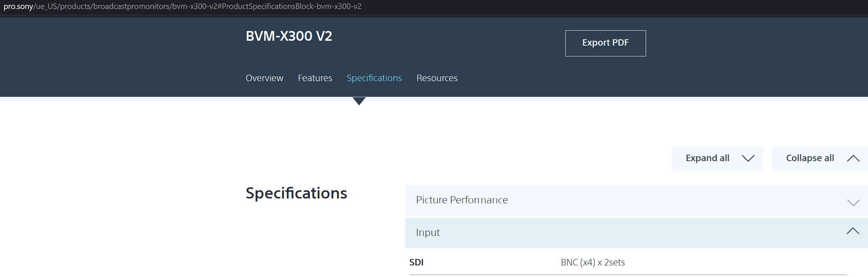This screenshot has width=868, height=277.
Task: Collapse the Input section
Action: [x=636, y=233]
